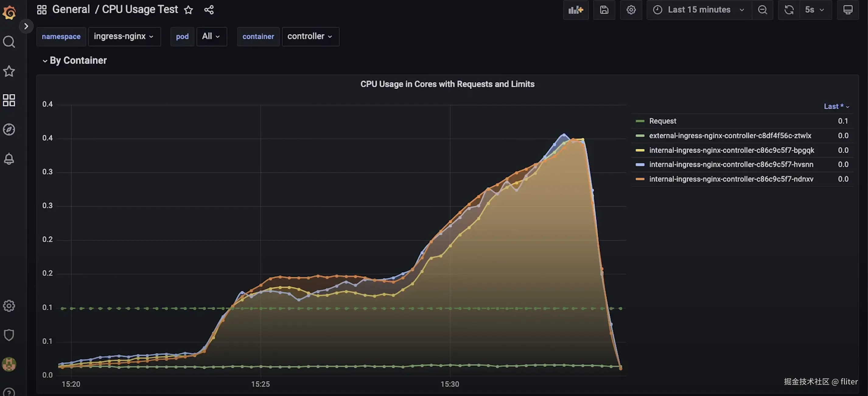Share dashboard using share icon

[x=209, y=10]
